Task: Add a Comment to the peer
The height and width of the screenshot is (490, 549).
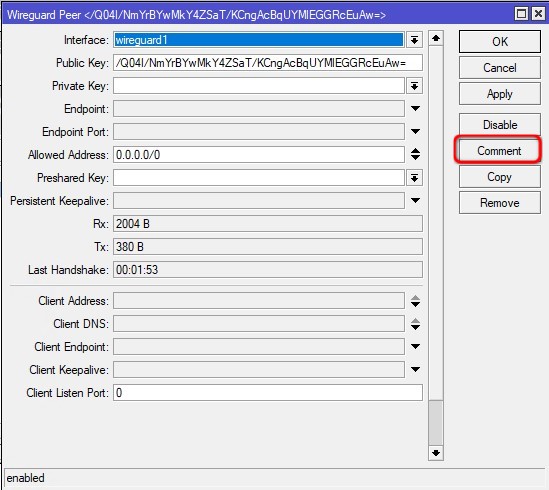Action: pos(499,151)
